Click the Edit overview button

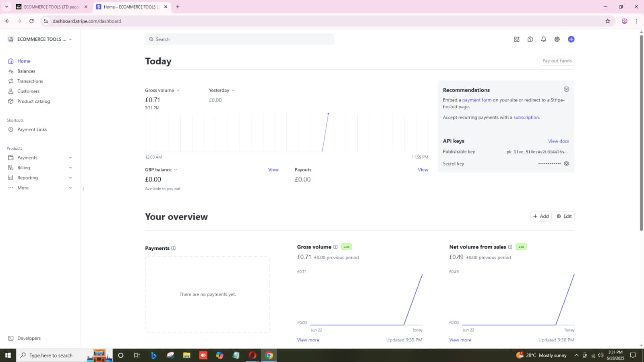pos(564,217)
